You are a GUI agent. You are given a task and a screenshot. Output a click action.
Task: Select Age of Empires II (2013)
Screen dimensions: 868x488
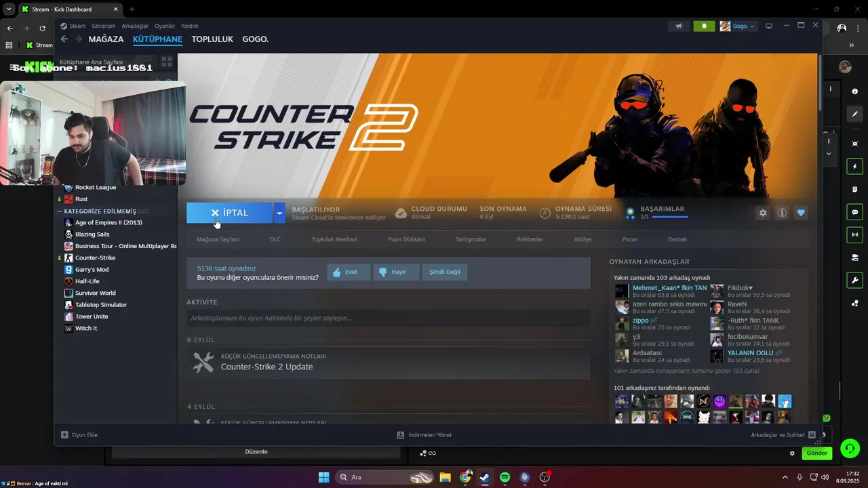point(108,222)
